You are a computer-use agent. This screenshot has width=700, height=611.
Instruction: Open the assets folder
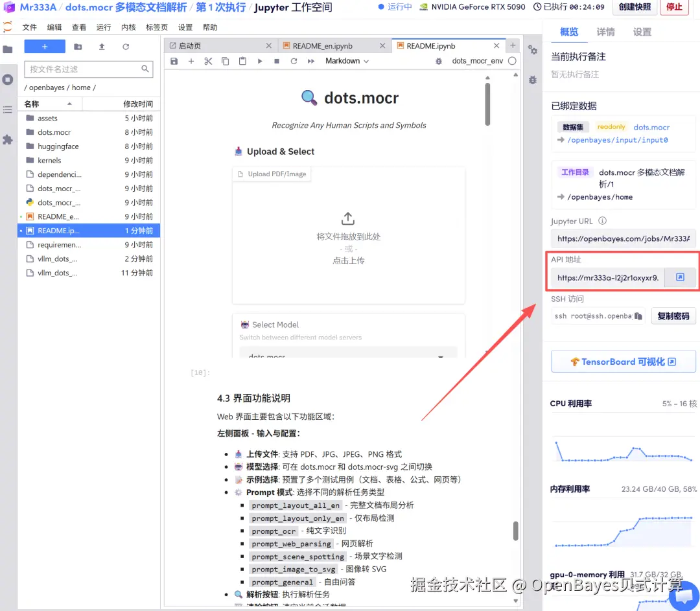(89, 118)
